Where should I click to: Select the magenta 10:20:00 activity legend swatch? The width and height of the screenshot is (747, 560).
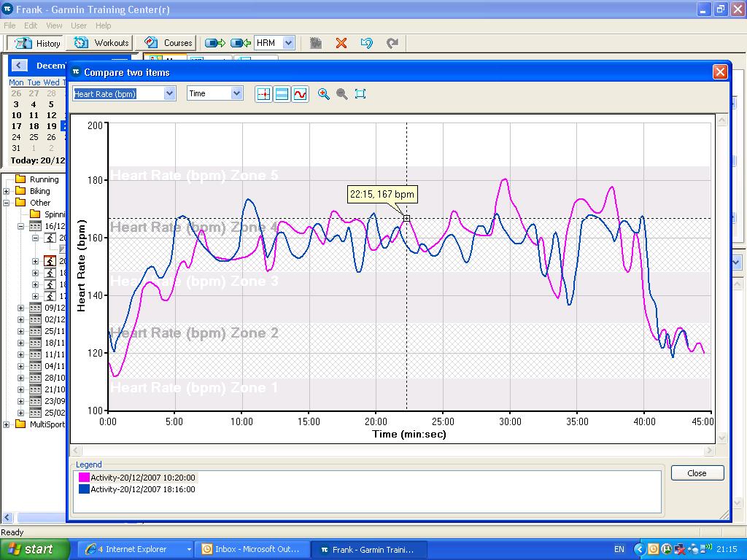coord(84,478)
